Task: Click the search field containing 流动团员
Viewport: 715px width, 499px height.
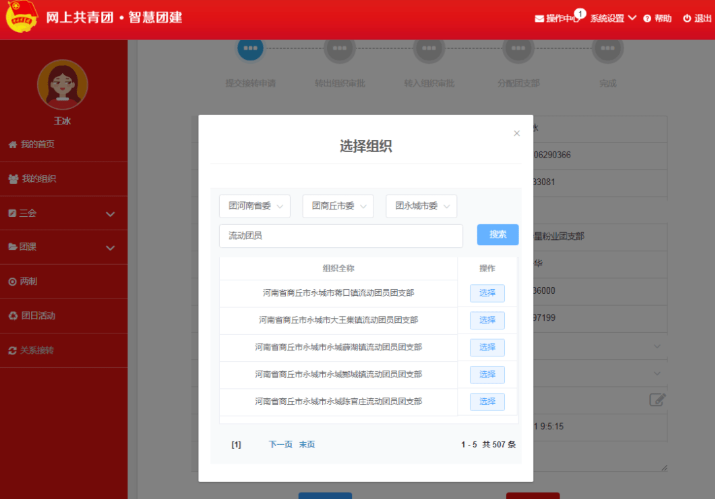Action: [341, 236]
